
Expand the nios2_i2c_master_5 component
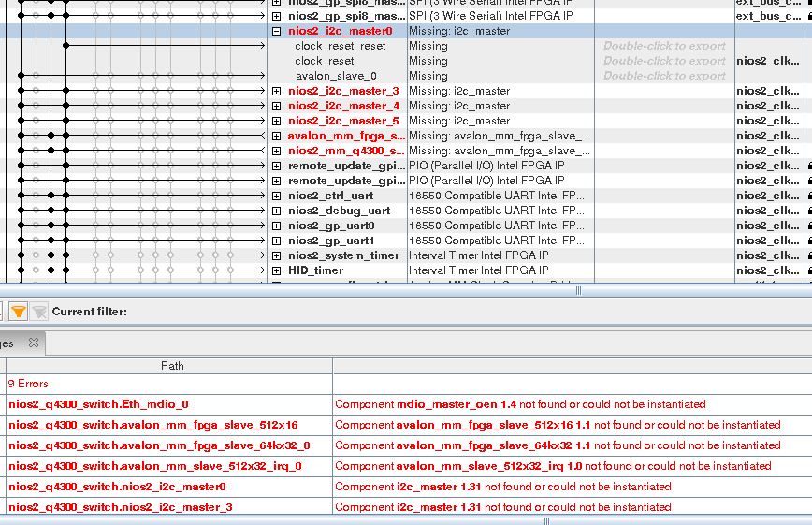pyautogui.click(x=276, y=121)
